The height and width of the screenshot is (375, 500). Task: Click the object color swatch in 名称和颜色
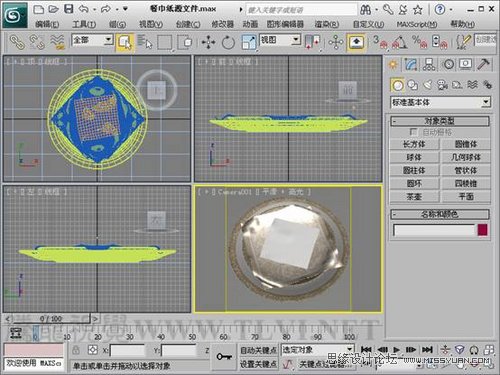click(483, 230)
